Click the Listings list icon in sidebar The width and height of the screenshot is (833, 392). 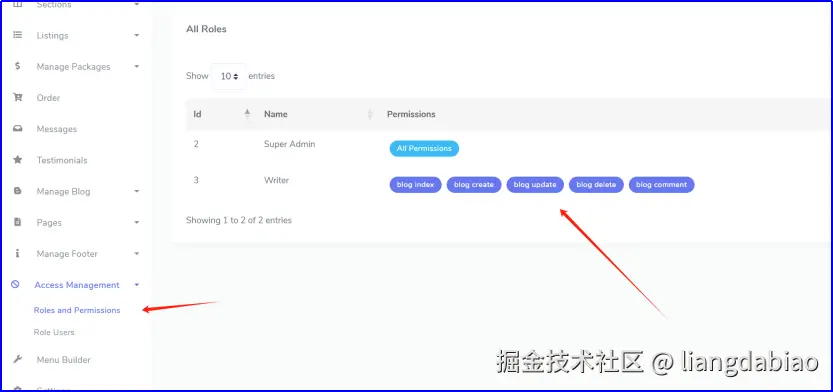coord(18,35)
